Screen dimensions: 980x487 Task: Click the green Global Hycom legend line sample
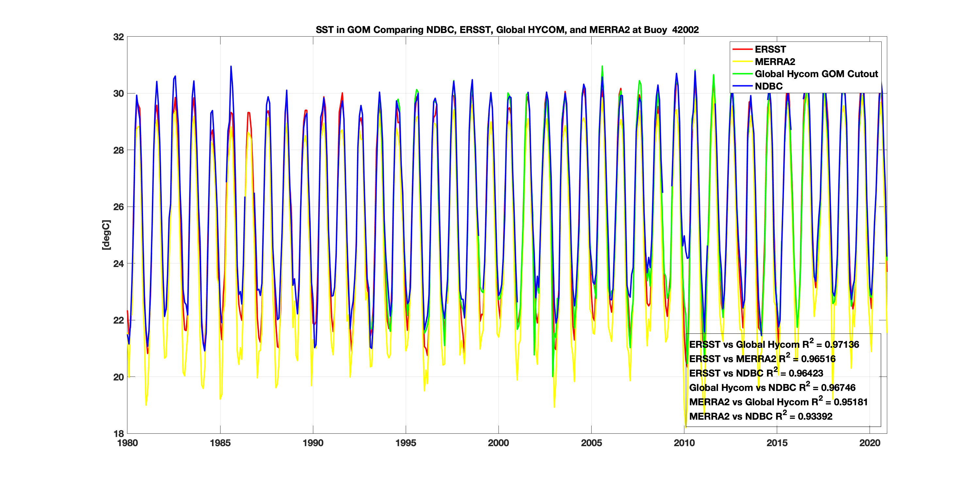pos(742,74)
